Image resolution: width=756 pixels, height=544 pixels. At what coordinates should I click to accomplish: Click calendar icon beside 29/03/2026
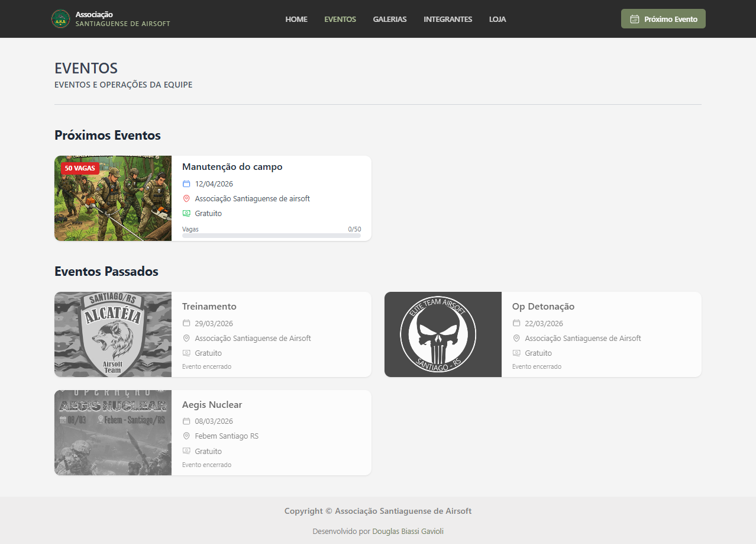point(186,323)
